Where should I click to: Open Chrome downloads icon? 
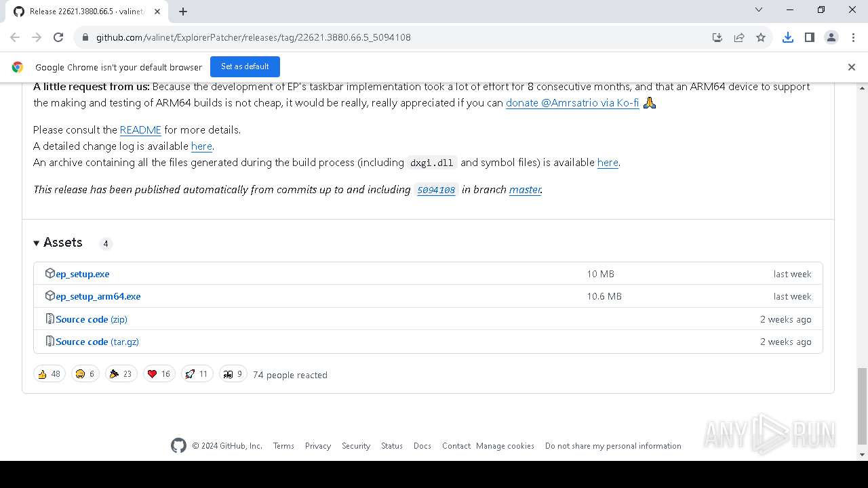[x=788, y=37]
